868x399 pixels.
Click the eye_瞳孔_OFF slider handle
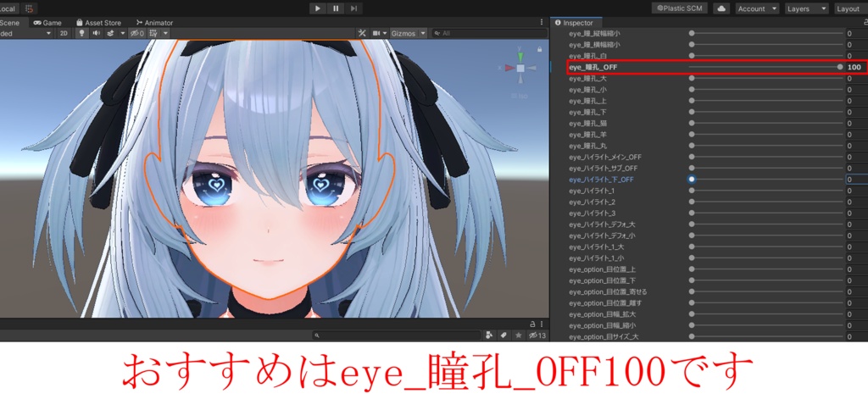[840, 67]
